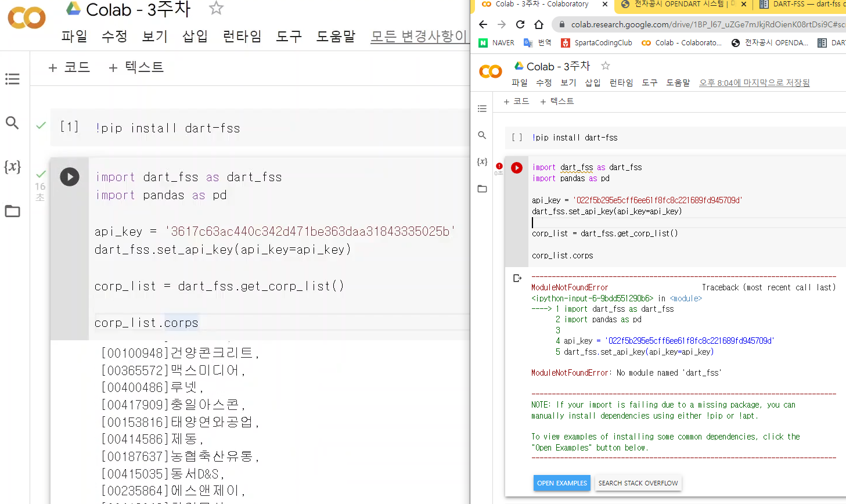Open 삽입 menu in left window
This screenshot has width=846, height=504.
click(195, 37)
